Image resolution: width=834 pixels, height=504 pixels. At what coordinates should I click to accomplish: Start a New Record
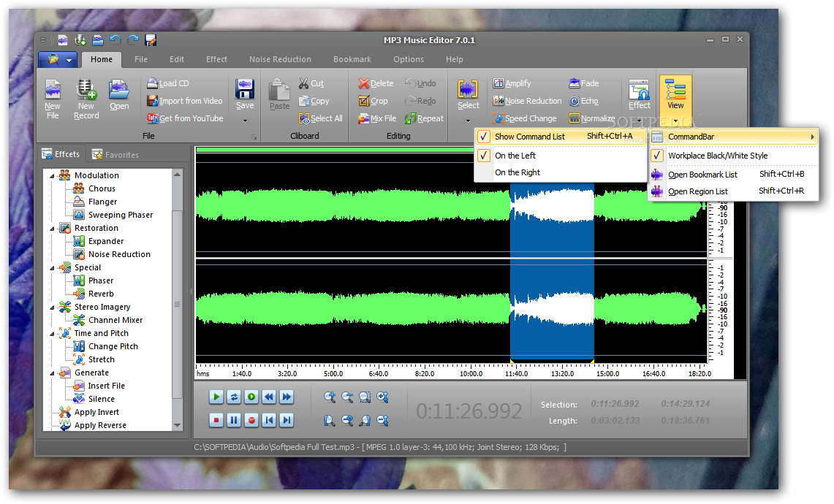[86, 99]
